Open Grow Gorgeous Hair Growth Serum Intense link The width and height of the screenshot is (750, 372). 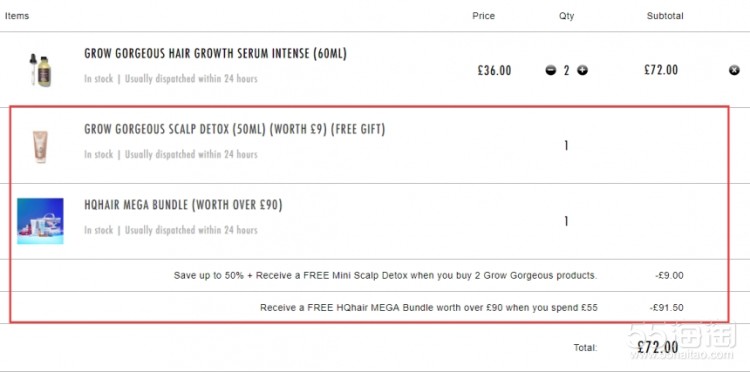pos(215,54)
